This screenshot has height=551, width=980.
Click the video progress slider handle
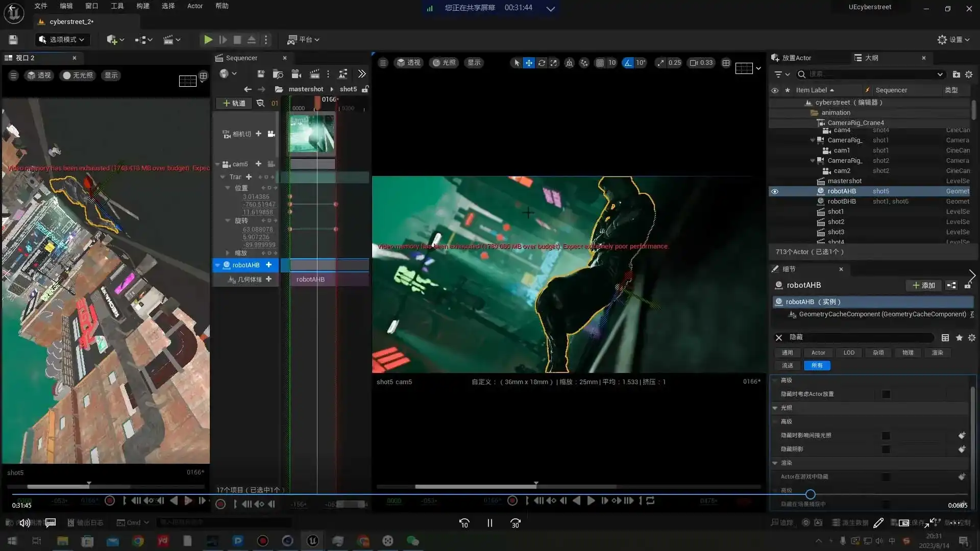pos(810,494)
